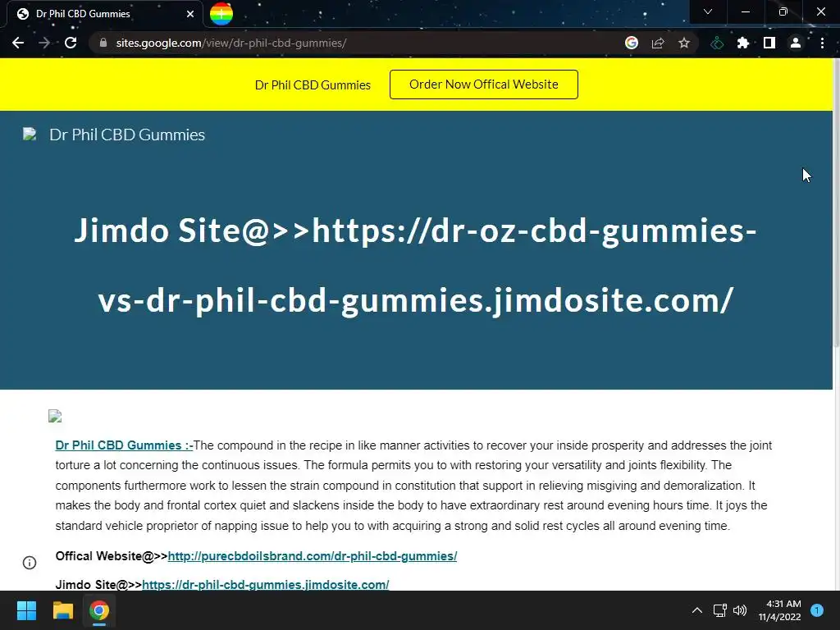Click the Google icon in address bar

tap(632, 43)
